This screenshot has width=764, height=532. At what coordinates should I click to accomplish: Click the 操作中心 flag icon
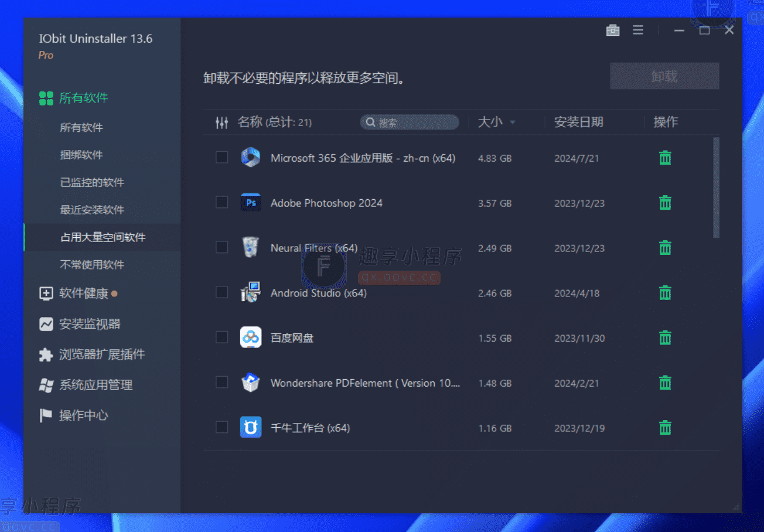[46, 415]
